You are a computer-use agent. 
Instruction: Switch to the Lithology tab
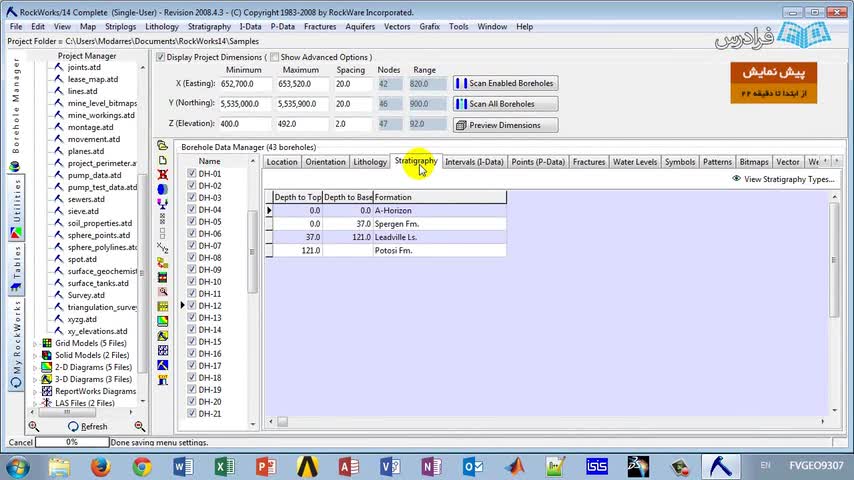tap(370, 162)
